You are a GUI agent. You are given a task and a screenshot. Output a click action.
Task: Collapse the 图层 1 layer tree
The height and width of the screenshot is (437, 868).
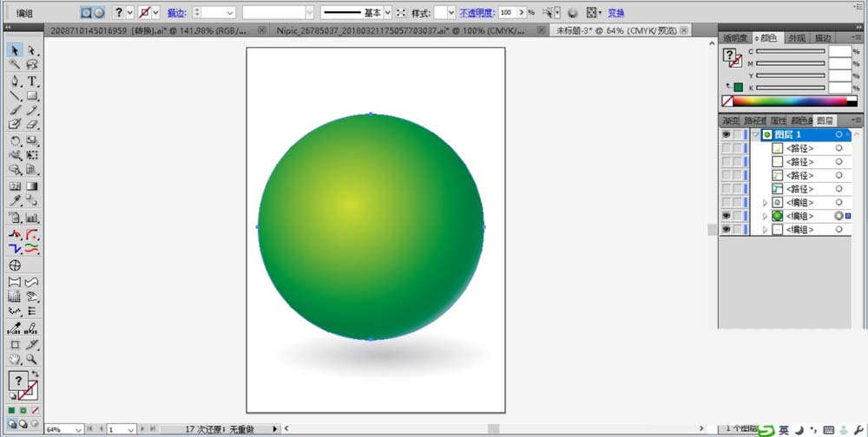point(756,135)
